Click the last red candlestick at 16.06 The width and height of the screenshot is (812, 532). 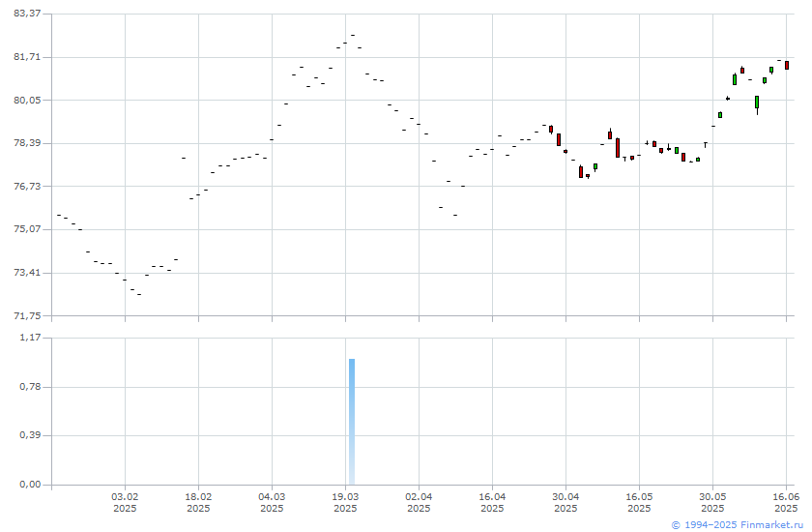pos(787,65)
